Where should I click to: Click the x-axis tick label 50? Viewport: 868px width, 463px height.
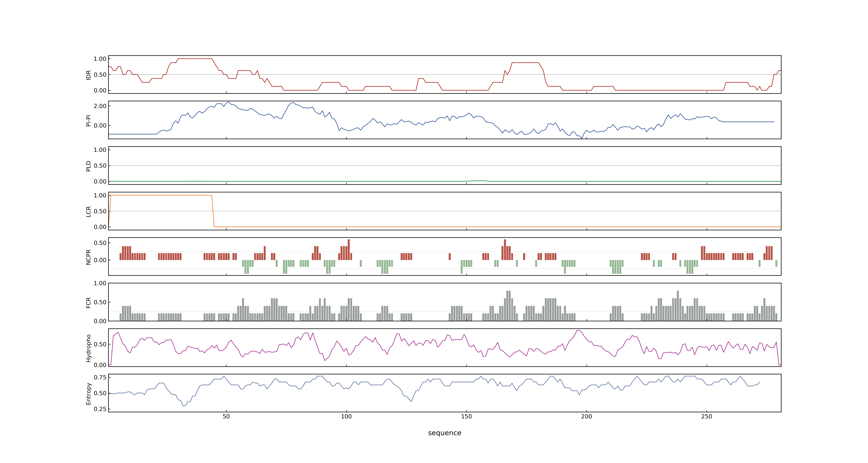pos(226,416)
